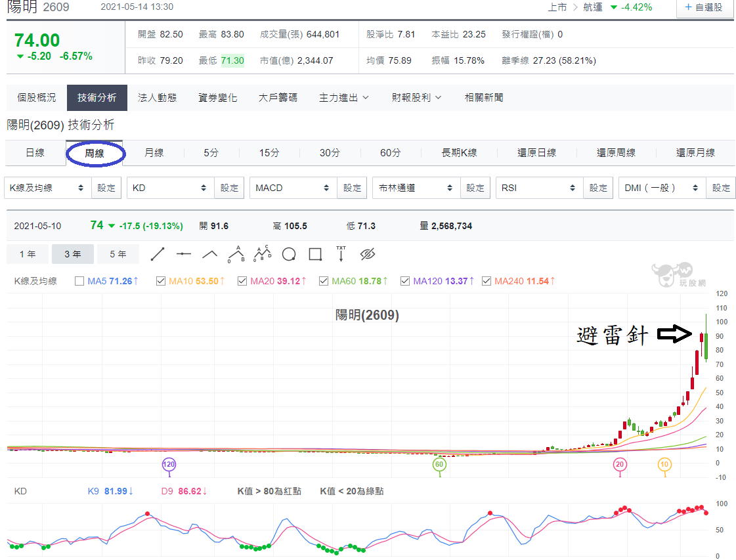Select the 30分 chart period
736x560 pixels.
point(330,153)
